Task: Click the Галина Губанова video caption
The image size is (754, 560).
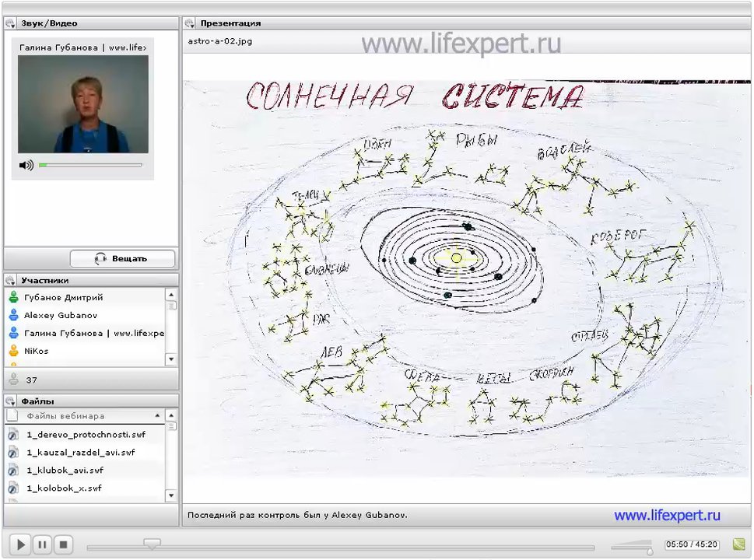Action: point(82,47)
